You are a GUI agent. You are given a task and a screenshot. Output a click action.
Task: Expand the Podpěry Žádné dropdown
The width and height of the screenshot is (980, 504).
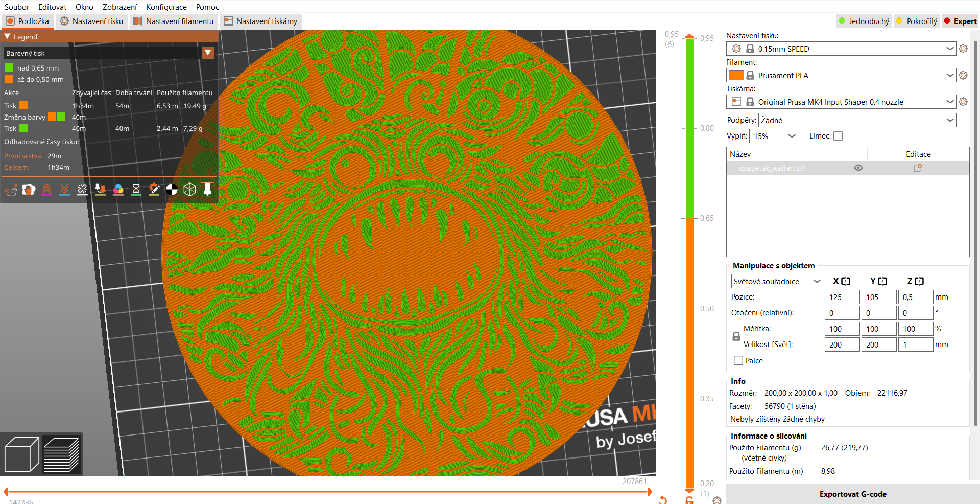[x=857, y=120]
